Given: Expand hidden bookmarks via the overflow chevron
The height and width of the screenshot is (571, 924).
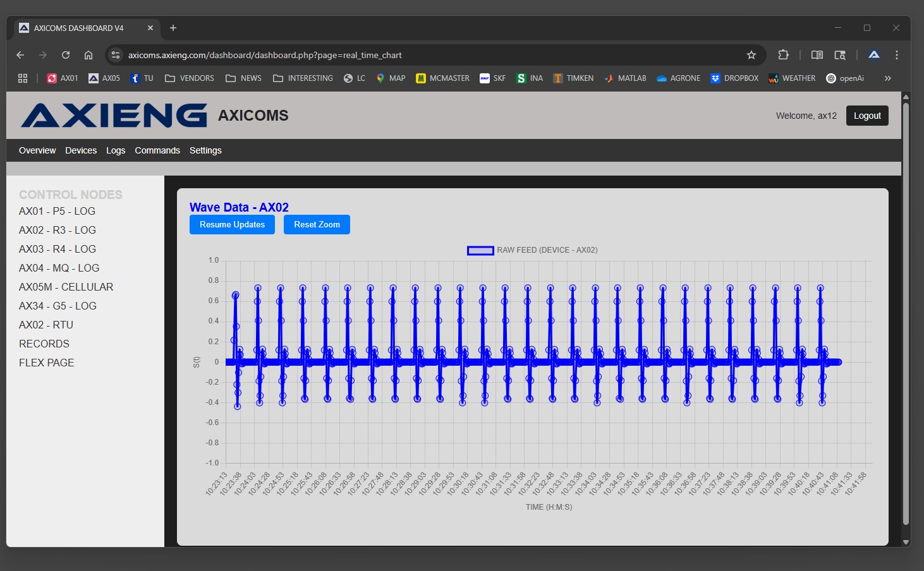Looking at the screenshot, I should 887,78.
